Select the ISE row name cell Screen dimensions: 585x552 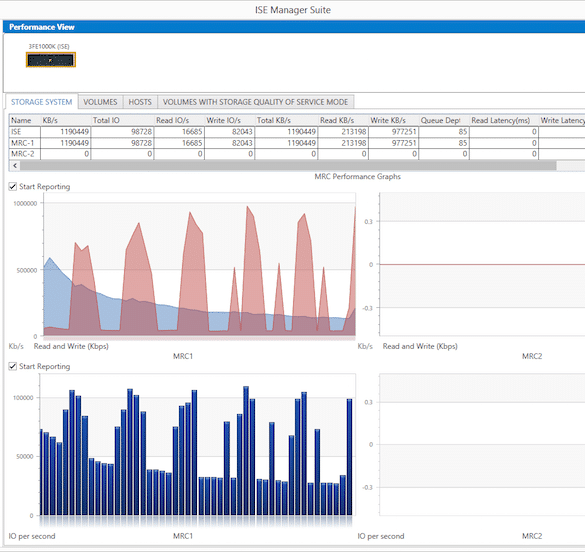tap(25, 132)
